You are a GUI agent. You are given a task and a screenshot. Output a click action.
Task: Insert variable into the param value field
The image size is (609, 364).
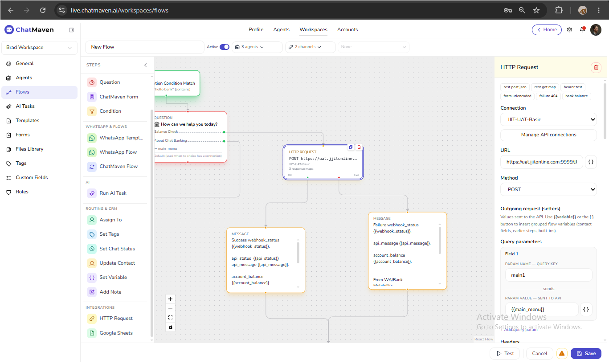click(x=586, y=309)
